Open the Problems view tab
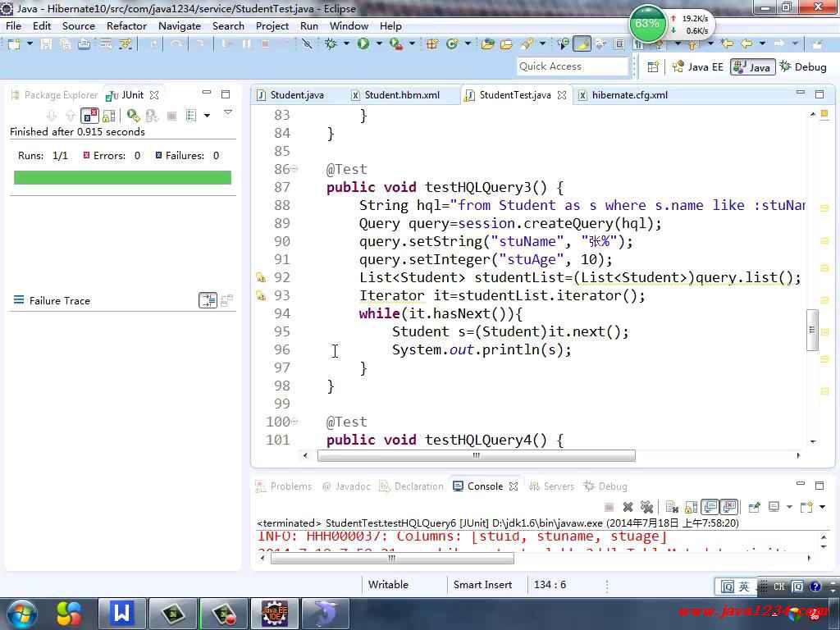This screenshot has height=630, width=840. (x=284, y=486)
